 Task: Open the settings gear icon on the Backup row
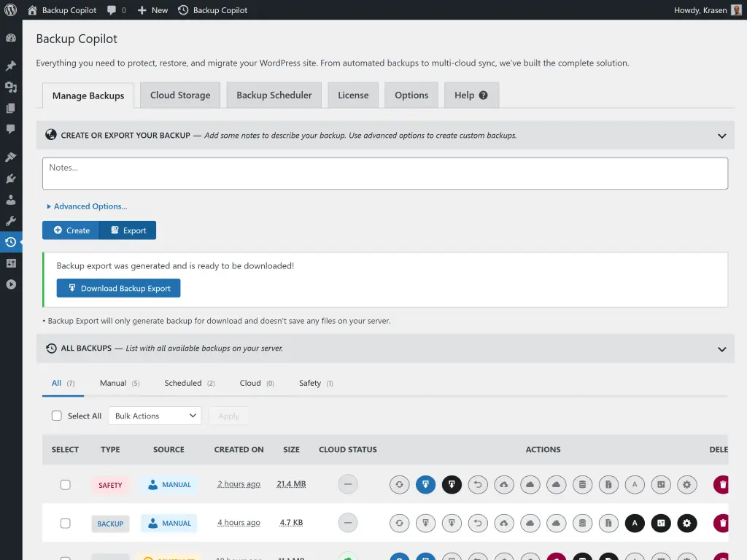pyautogui.click(x=687, y=523)
